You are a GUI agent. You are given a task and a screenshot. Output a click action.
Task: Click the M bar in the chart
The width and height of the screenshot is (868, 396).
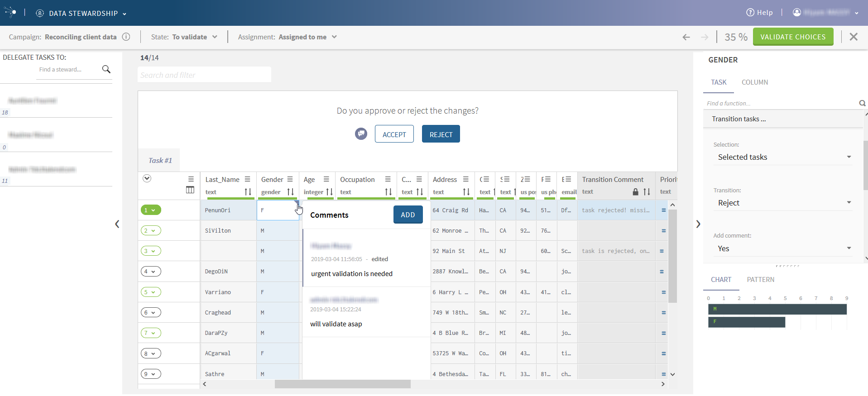(777, 309)
